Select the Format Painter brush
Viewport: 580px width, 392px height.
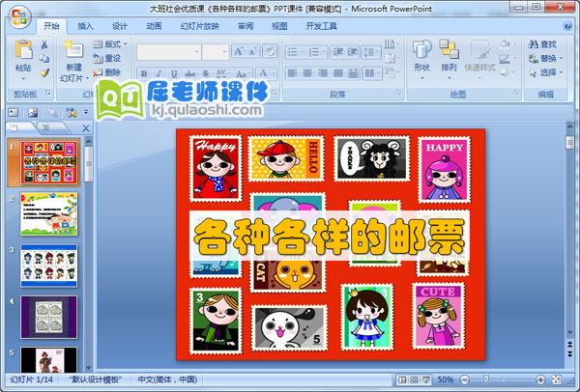44,72
